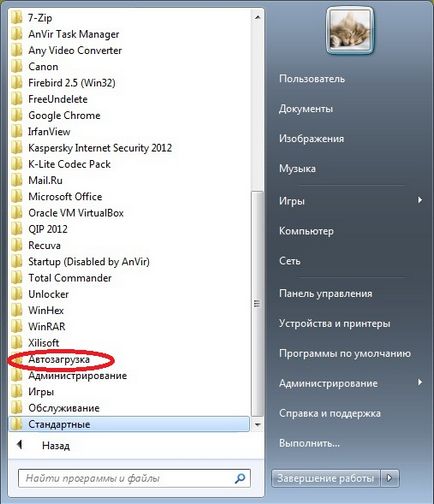Screen dimensions: 434x504
Task: Click the Startup (Disabled by AnVir) folder icon
Action: (16, 262)
